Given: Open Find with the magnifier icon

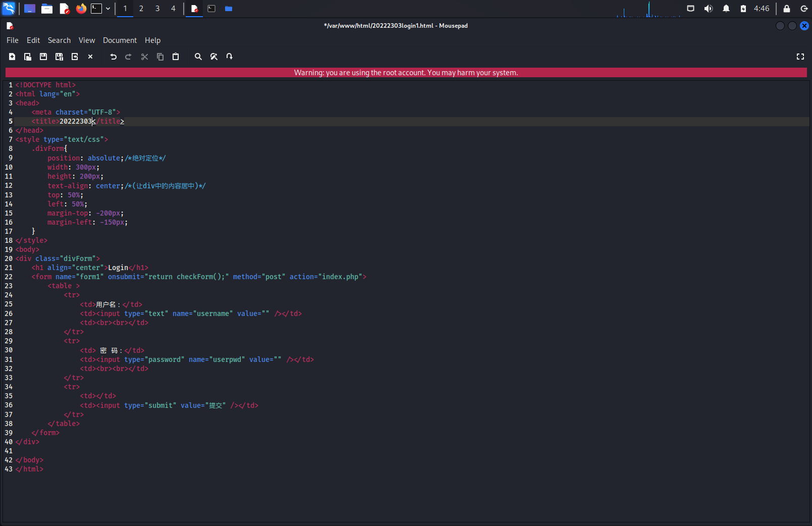Looking at the screenshot, I should 198,57.
